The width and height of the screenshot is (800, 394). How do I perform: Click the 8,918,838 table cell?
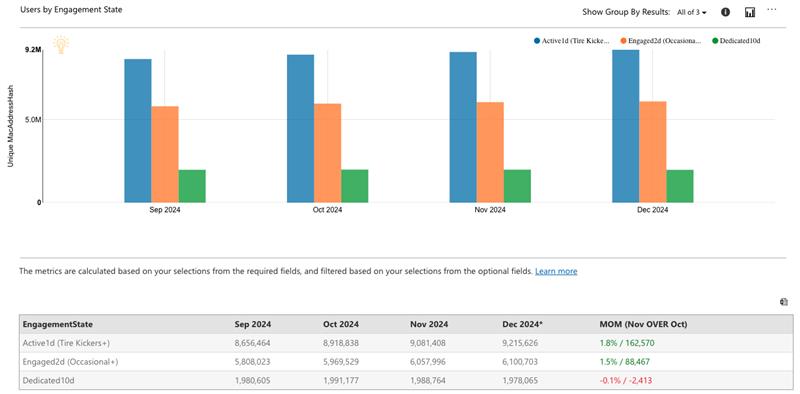[x=340, y=343]
